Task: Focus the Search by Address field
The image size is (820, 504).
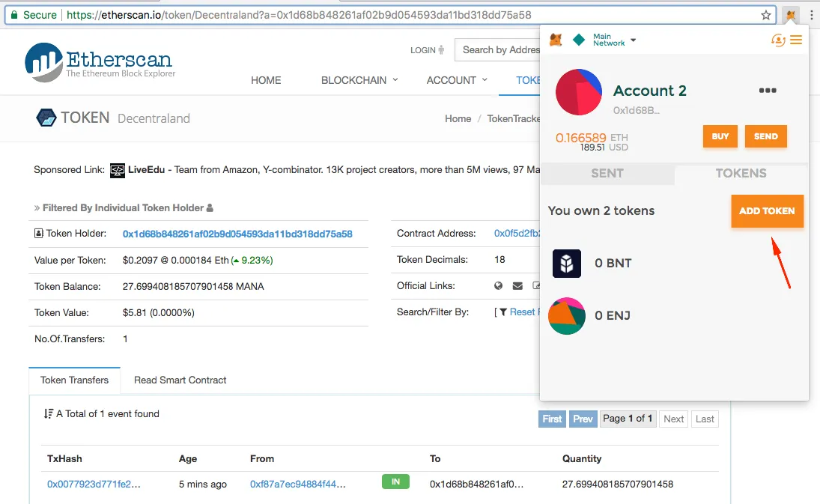Action: (x=497, y=50)
